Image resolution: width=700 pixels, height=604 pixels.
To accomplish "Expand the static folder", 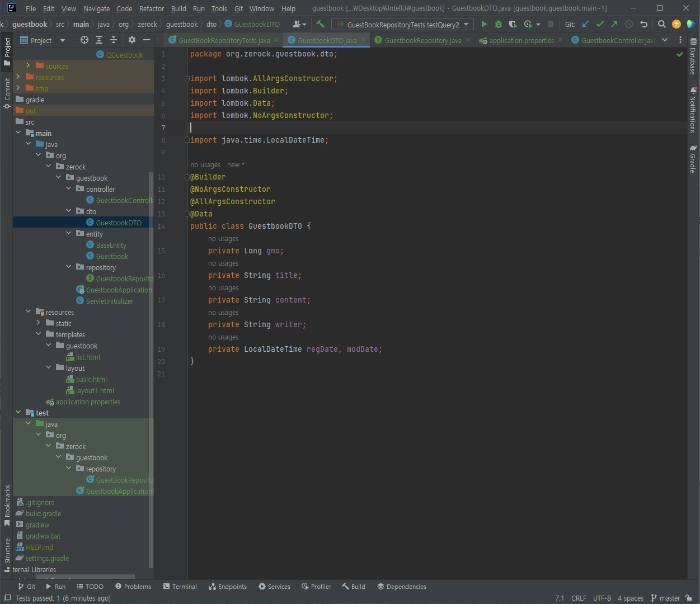I will click(x=39, y=323).
